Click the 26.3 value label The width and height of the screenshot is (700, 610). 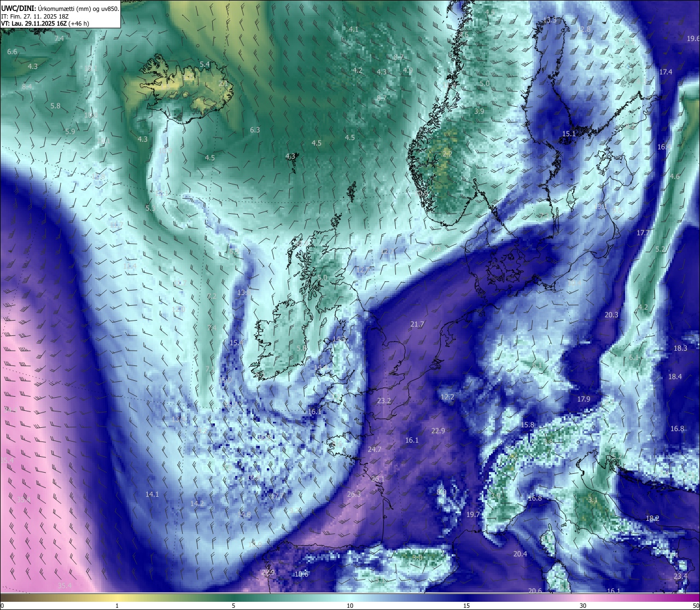click(354, 495)
